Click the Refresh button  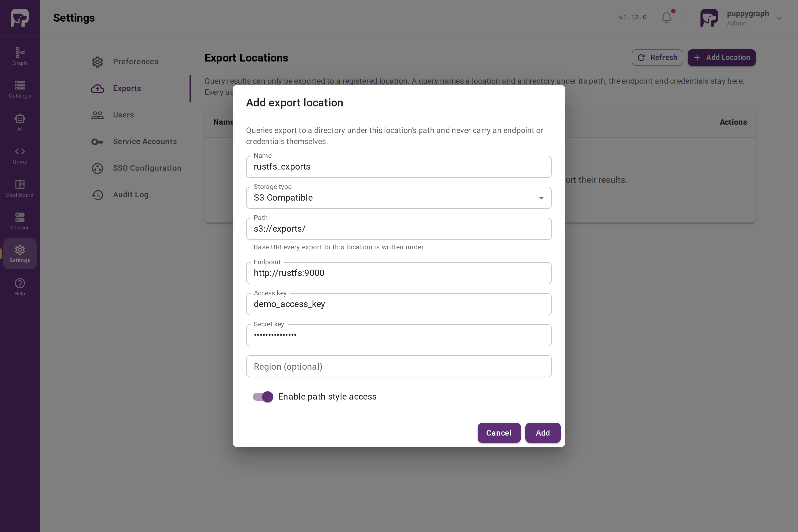click(657, 57)
